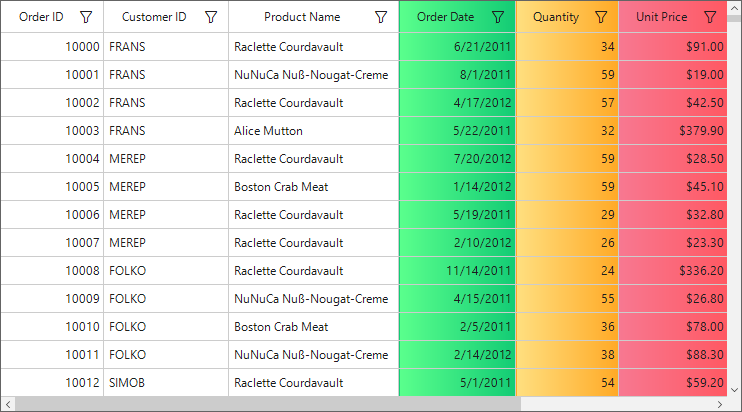Select Order ID cell 10004
This screenshot has height=412, width=742.
pos(52,158)
